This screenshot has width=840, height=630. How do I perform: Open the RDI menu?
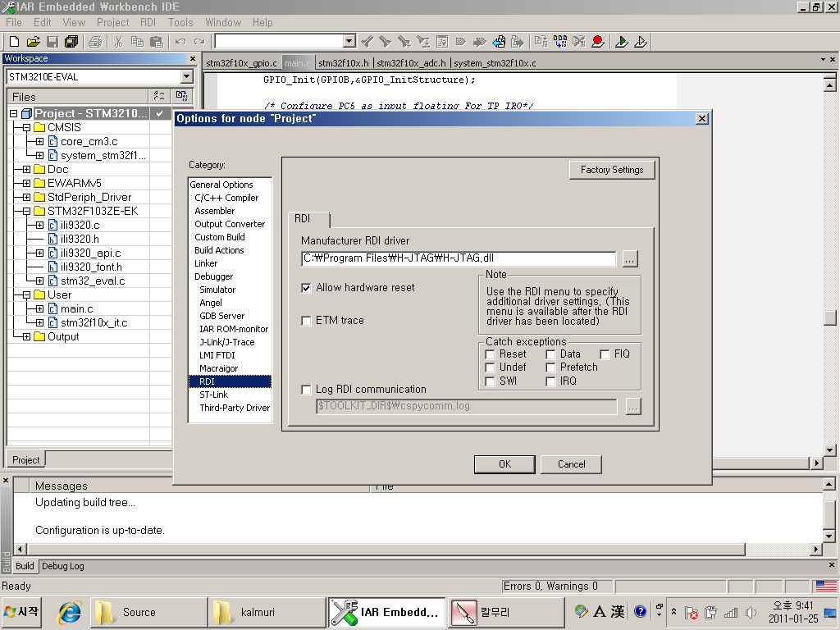pyautogui.click(x=148, y=22)
